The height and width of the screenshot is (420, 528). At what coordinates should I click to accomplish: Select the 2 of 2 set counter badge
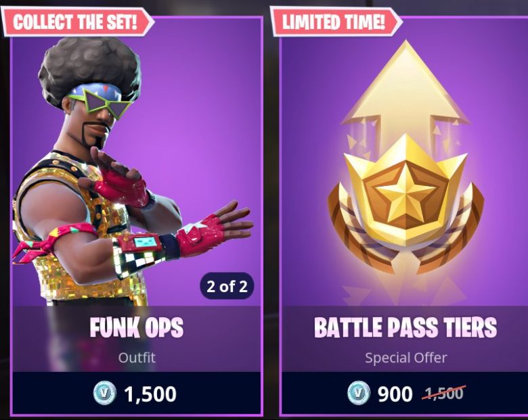coord(227,286)
